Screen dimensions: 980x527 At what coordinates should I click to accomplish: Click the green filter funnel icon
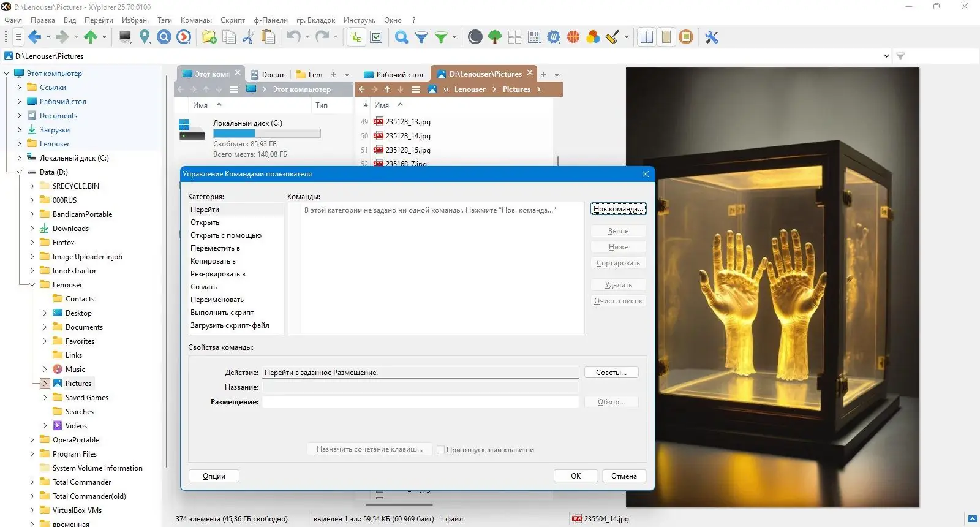[441, 37]
